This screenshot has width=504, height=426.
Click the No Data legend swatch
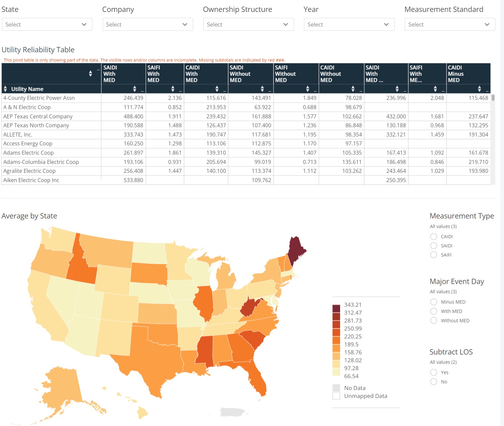336,388
